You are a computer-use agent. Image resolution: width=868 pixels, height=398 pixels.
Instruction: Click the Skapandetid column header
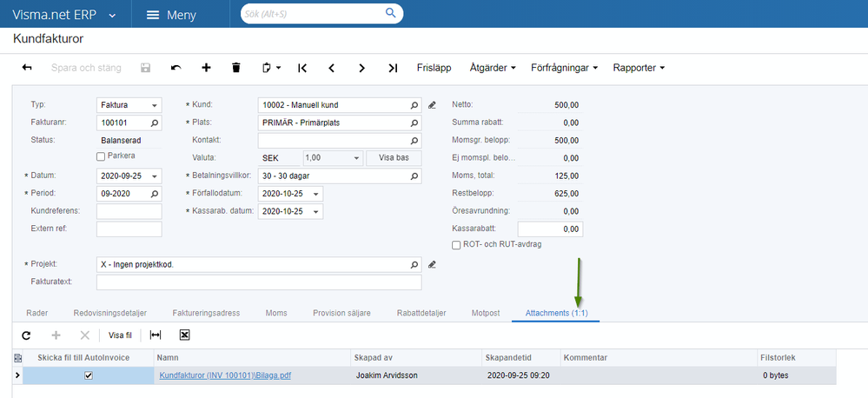coord(522,358)
